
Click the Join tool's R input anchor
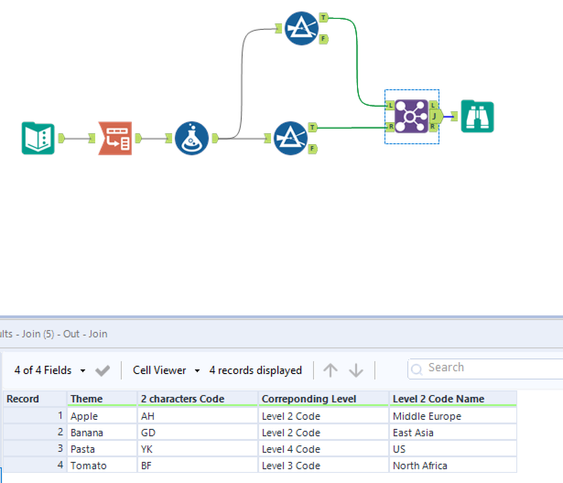pyautogui.click(x=390, y=126)
